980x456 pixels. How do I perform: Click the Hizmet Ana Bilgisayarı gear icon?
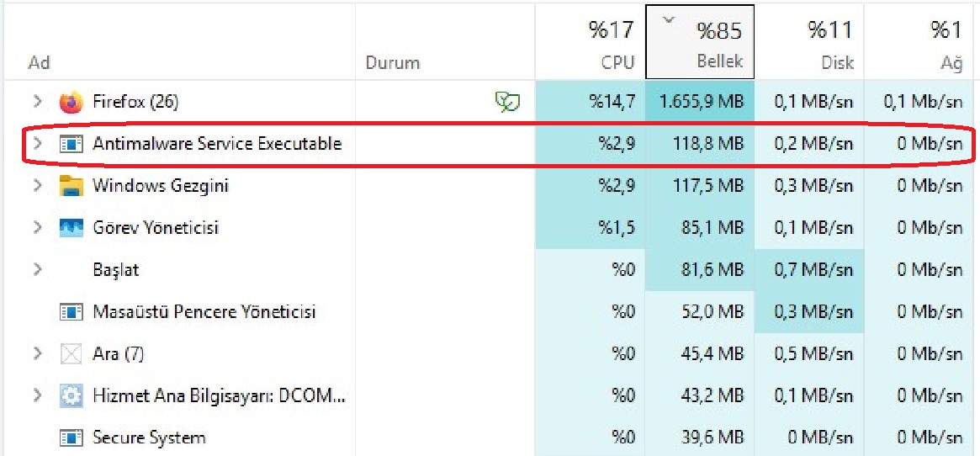(x=72, y=396)
